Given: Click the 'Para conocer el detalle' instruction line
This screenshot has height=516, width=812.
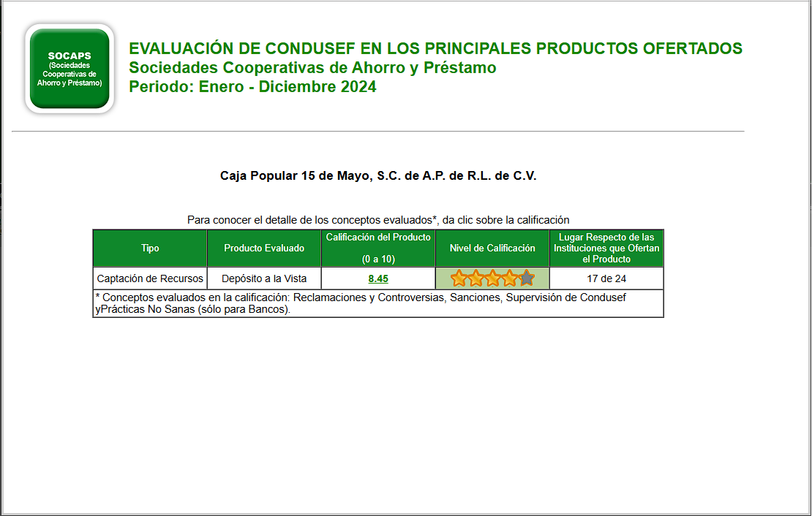Looking at the screenshot, I should 378,220.
